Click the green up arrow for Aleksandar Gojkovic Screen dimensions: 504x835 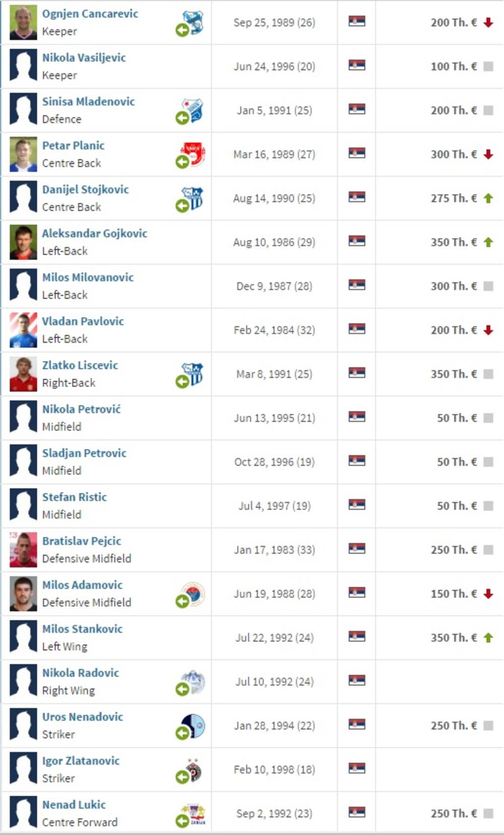pyautogui.click(x=488, y=242)
